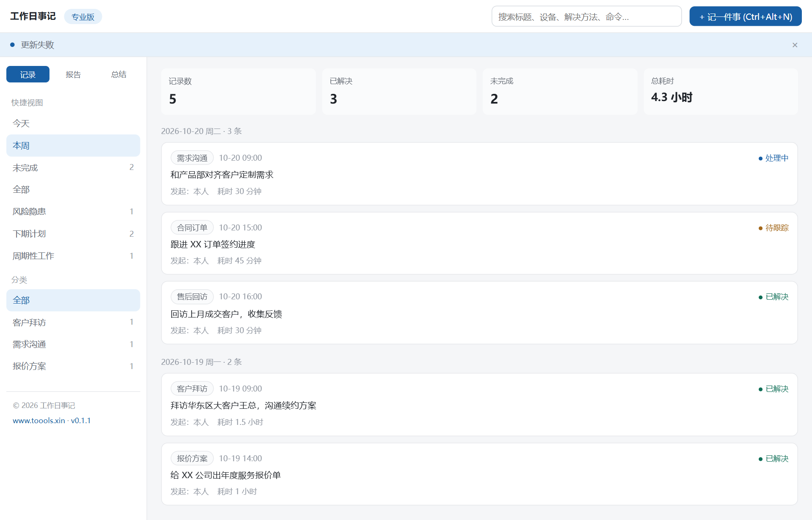Click the 报价方案 tag on the 10-19 14:00 record

[192, 459]
